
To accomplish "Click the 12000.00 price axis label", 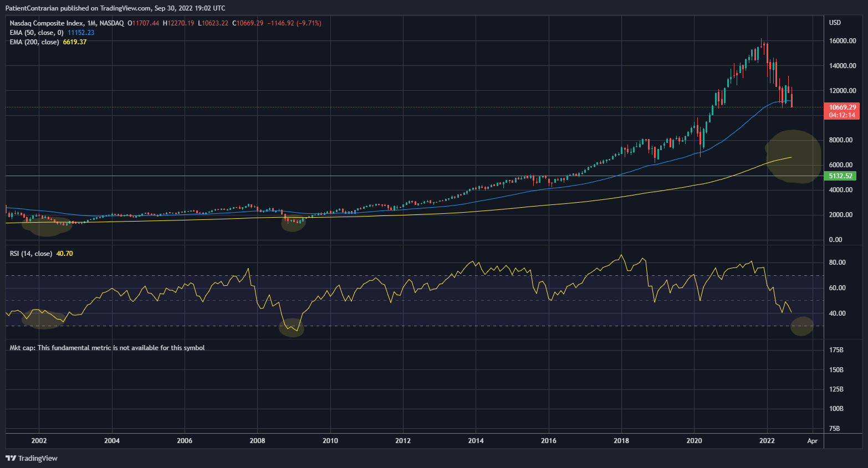I will tap(843, 91).
